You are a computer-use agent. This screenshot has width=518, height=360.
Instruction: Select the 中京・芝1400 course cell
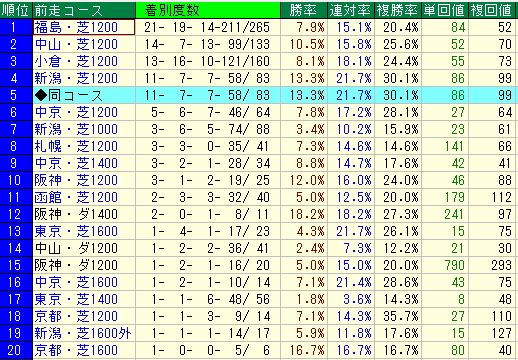pyautogui.click(x=84, y=163)
